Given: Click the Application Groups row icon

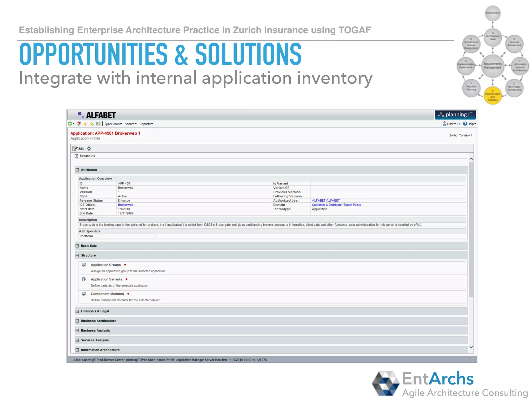Looking at the screenshot, I should (84, 265).
